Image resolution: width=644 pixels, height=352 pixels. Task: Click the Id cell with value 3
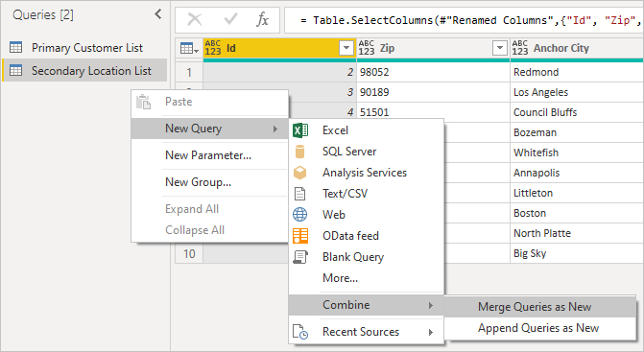pos(322,92)
